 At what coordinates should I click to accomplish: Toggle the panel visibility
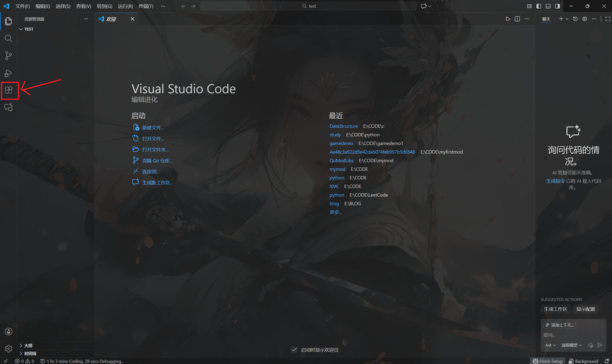coord(548,6)
